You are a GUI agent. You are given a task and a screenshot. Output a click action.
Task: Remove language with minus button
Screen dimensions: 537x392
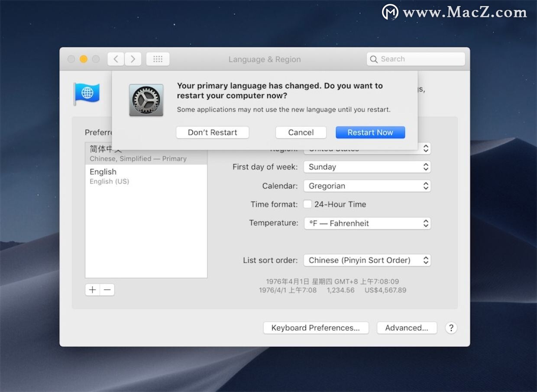point(107,290)
